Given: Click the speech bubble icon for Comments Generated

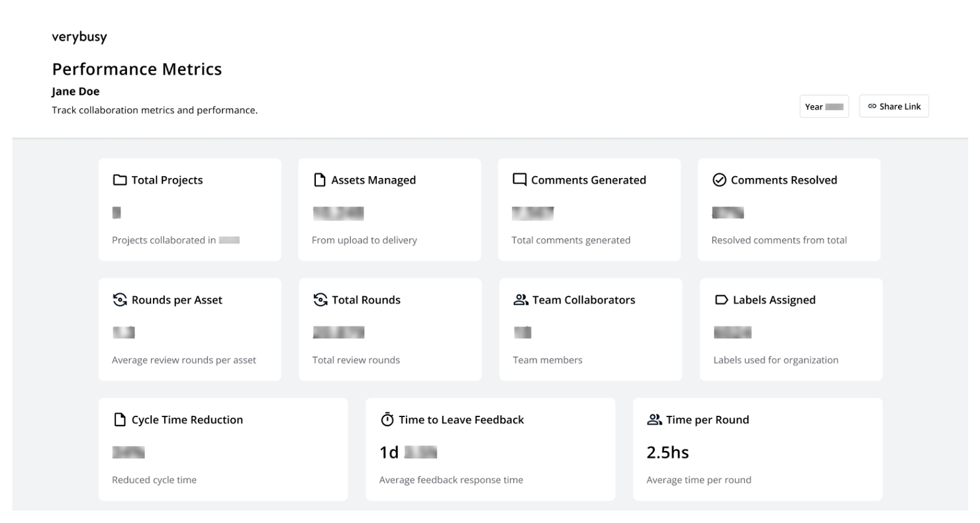Looking at the screenshot, I should pos(519,179).
